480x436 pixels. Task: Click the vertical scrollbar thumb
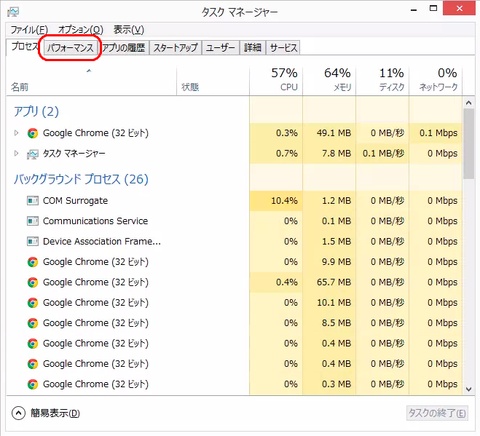pos(469,144)
